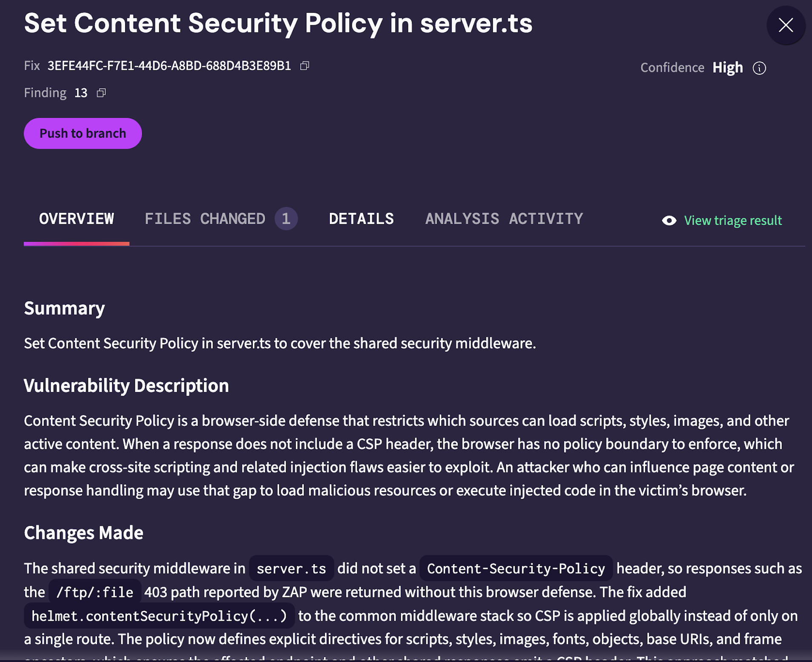Click the helmet.contentSecurityPolicy(...) code snippet
The width and height of the screenshot is (812, 662).
tap(159, 616)
